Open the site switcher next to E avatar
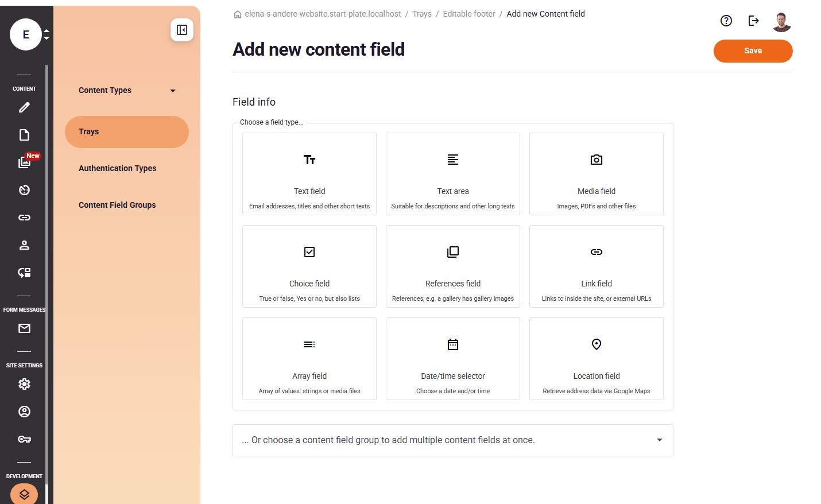The image size is (821, 504). point(47,34)
